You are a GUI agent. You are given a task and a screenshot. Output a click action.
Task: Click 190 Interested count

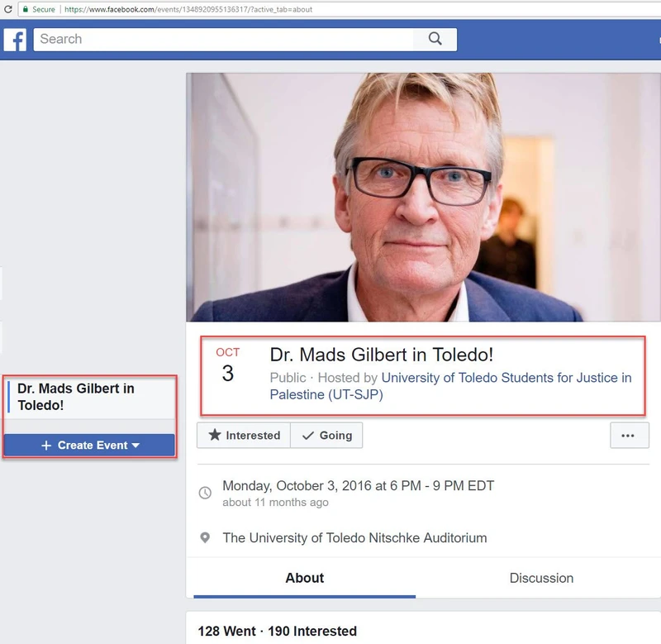tap(312, 631)
